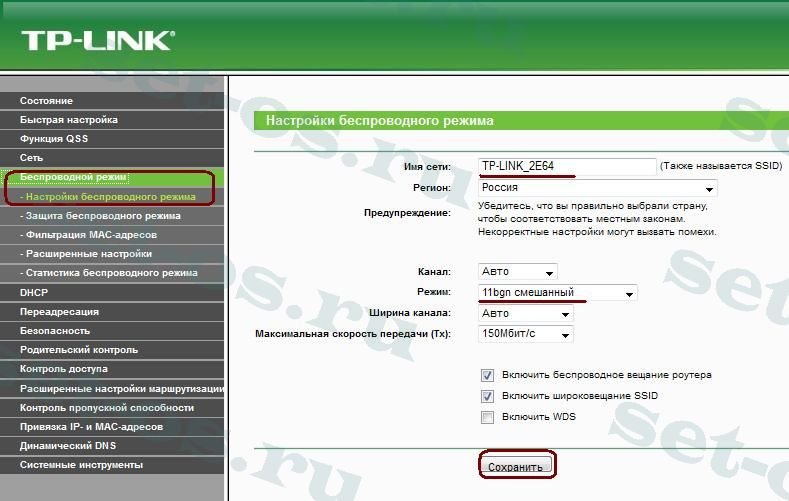Click the Сохранить button

(x=516, y=466)
